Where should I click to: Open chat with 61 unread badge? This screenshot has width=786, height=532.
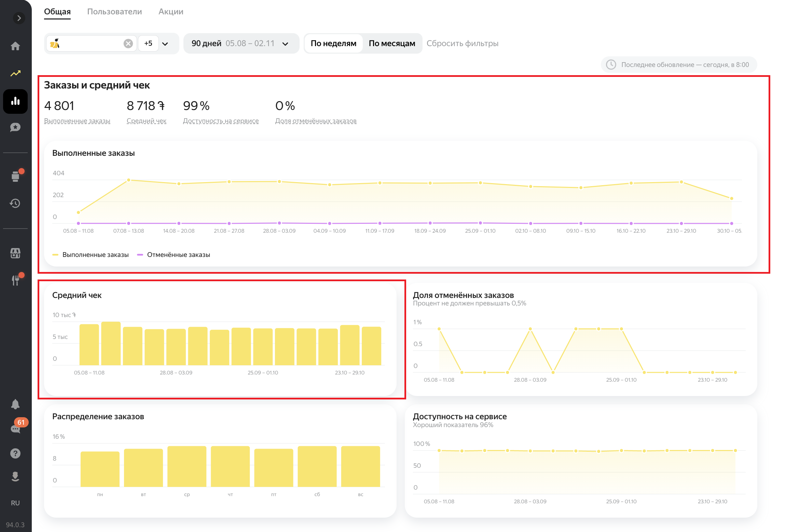pos(16,428)
